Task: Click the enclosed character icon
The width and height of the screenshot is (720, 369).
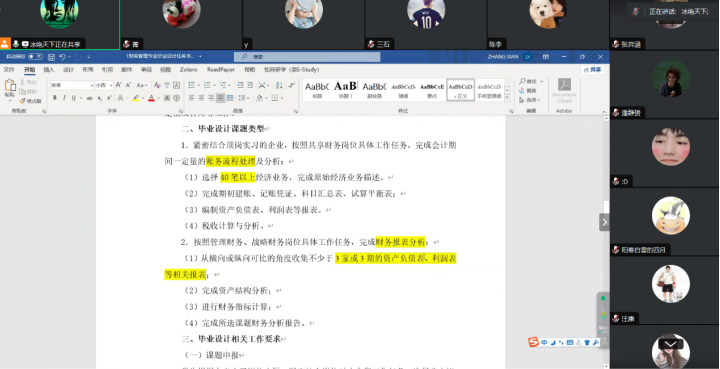Action: [x=176, y=98]
